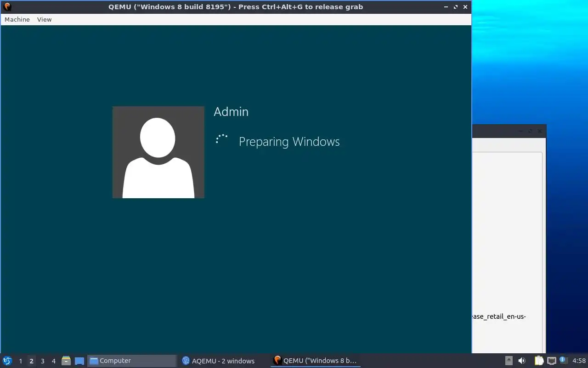This screenshot has height=368, width=588.
Task: Click the QEMU window title bar text
Action: click(x=236, y=7)
